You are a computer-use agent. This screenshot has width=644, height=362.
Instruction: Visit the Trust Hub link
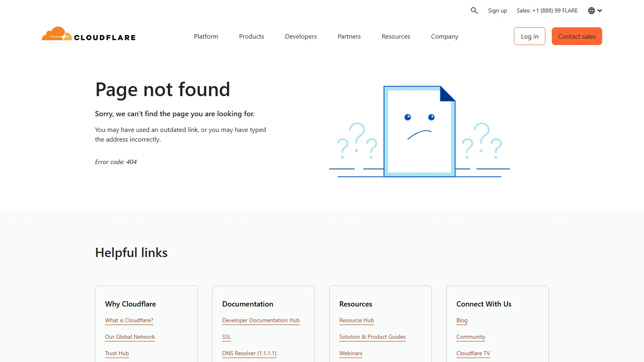point(117,353)
